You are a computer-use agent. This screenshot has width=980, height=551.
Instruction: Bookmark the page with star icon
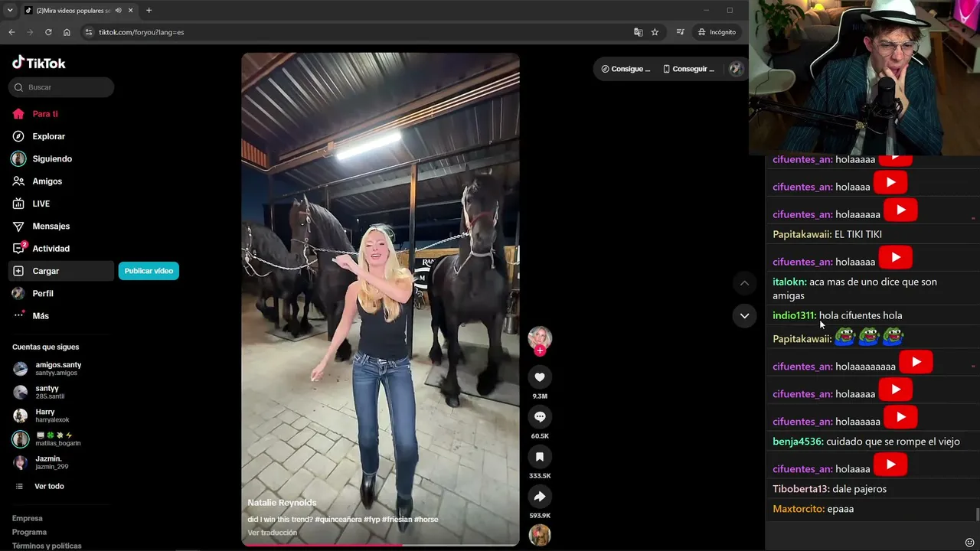[x=655, y=32]
